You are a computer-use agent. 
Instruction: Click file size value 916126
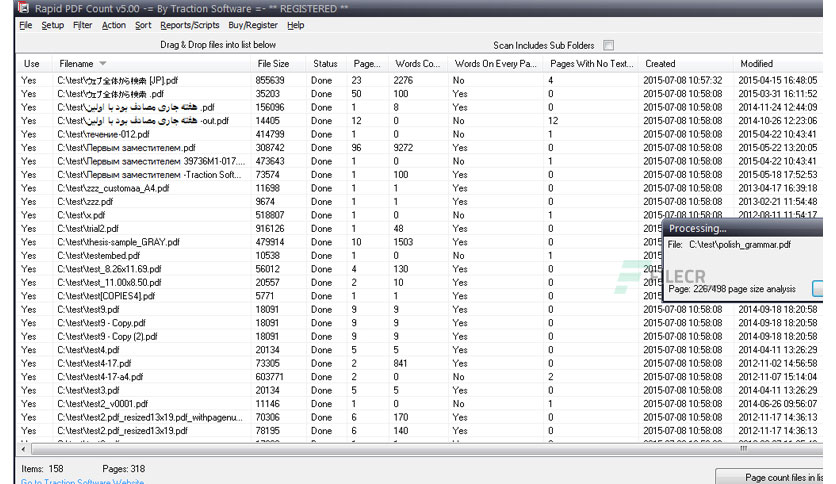270,229
